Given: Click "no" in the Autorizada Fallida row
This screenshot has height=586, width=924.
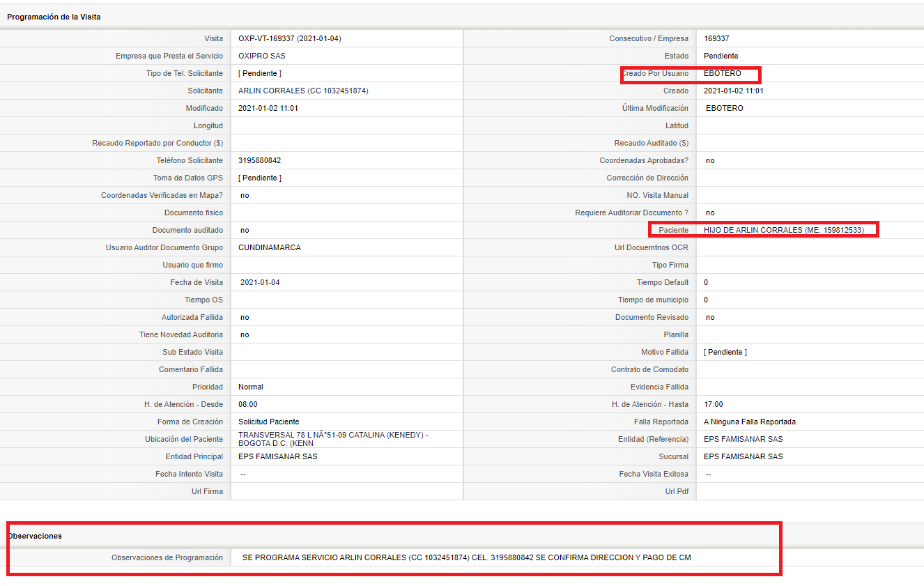Looking at the screenshot, I should coord(245,317).
